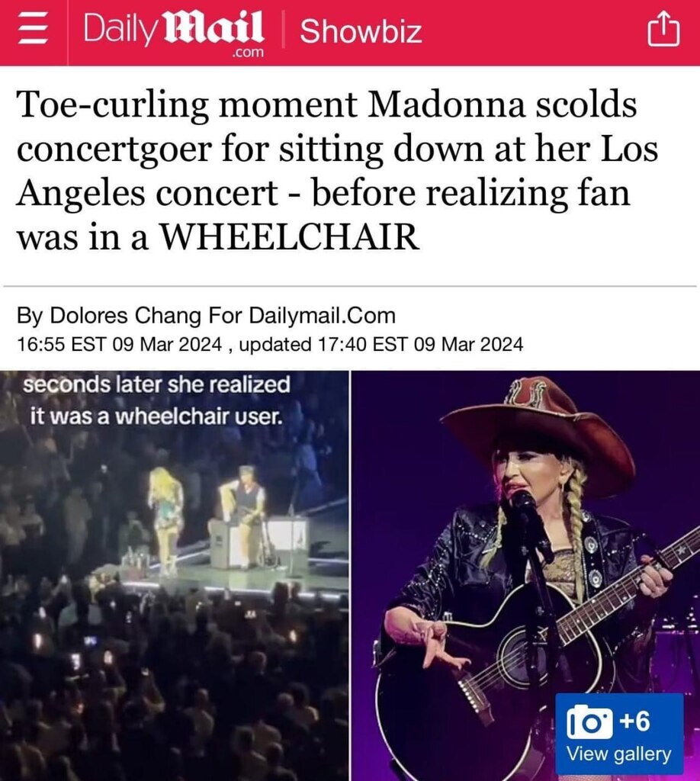700x781 pixels.
Task: Go to the Showbiz section
Action: click(361, 31)
